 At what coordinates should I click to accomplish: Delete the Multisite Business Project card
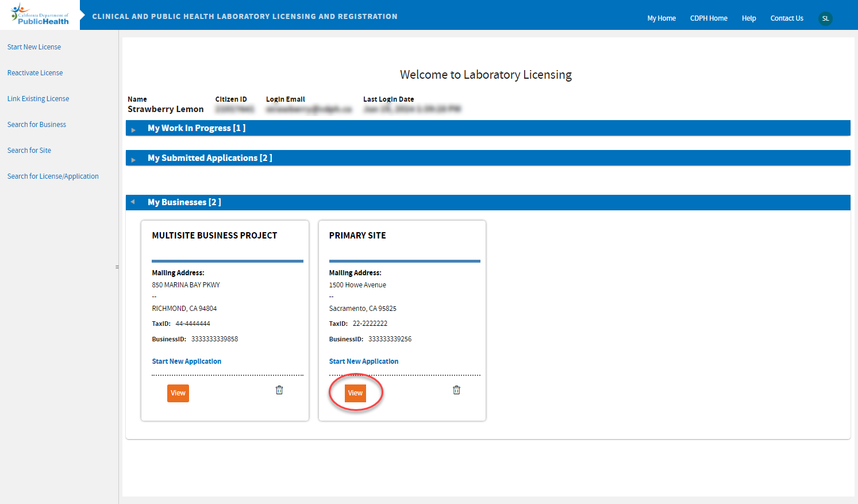click(279, 390)
